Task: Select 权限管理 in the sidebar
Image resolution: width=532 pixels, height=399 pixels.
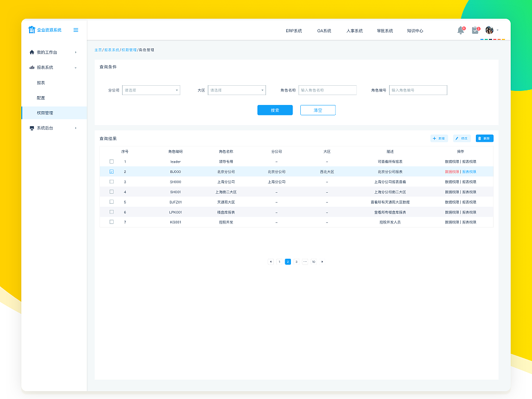Action: [x=54, y=113]
